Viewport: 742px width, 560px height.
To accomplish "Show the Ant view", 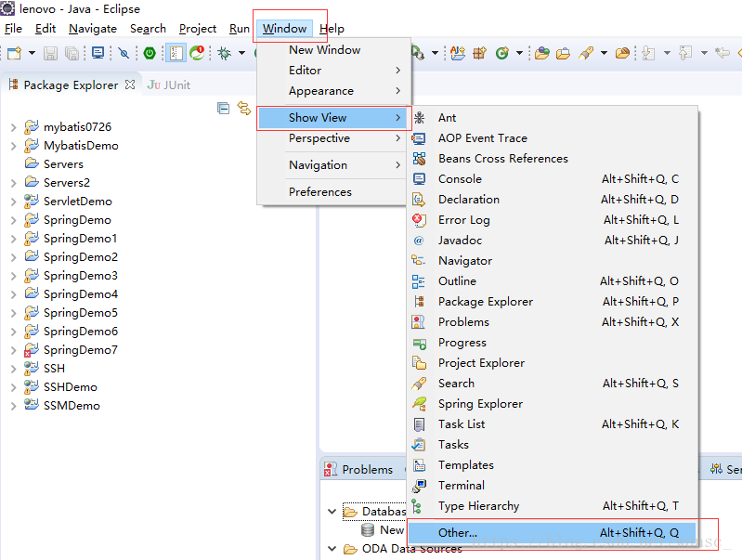I will [x=553, y=118].
